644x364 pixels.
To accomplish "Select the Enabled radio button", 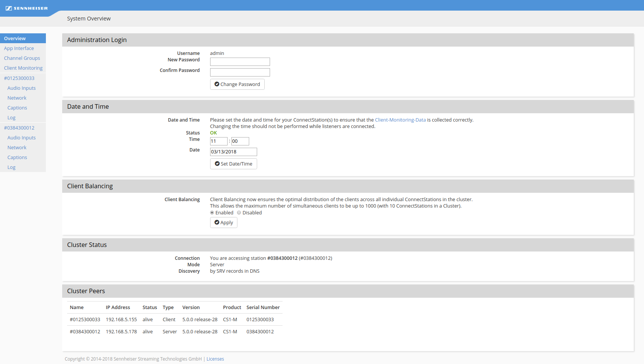I will (212, 212).
